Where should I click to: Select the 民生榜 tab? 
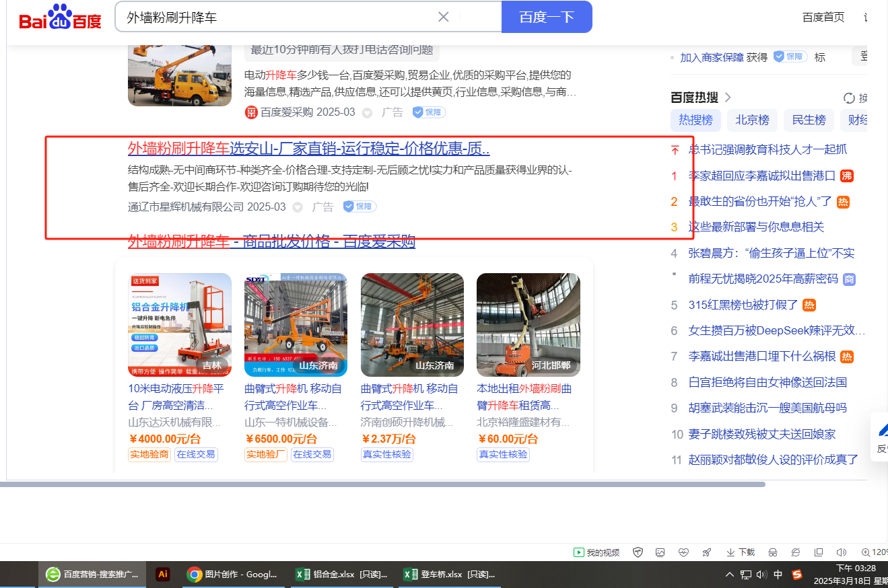pyautogui.click(x=809, y=120)
